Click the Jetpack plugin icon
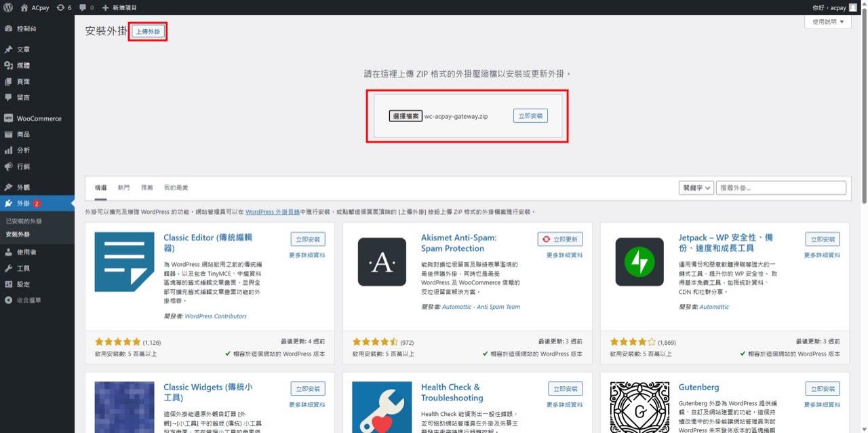 click(x=639, y=262)
